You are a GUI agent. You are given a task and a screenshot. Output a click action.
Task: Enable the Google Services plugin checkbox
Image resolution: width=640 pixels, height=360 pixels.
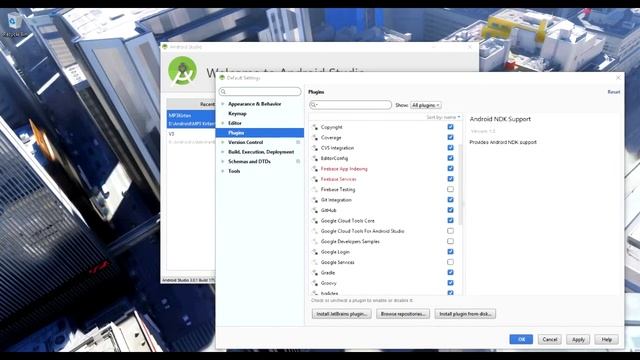(450, 262)
